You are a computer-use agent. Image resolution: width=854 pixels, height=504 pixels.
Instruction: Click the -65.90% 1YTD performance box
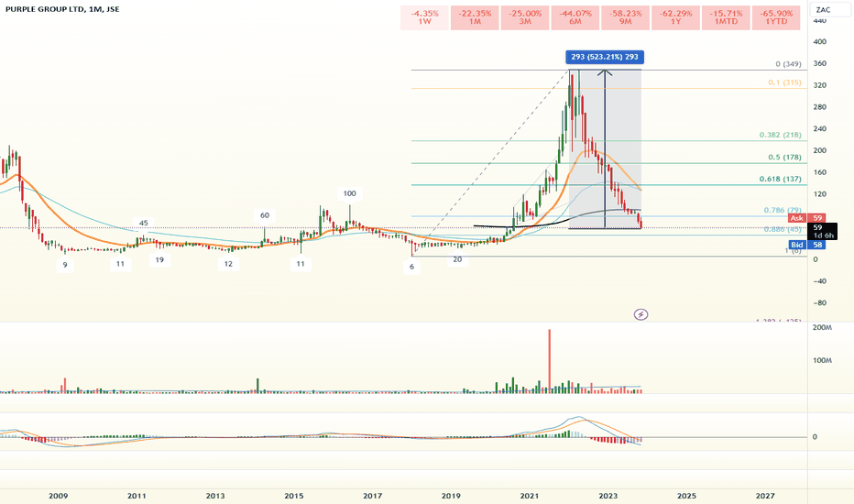tap(776, 17)
